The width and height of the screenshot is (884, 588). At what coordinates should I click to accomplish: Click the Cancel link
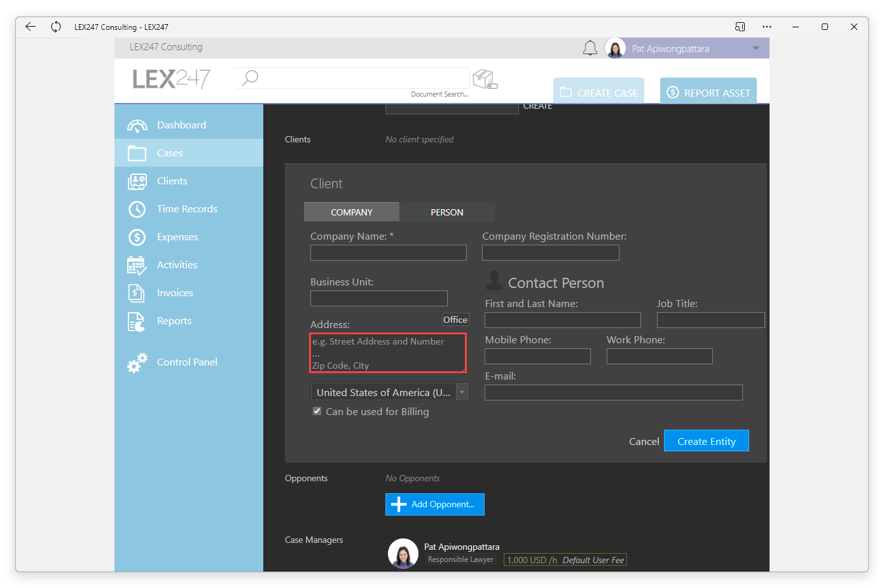tap(644, 441)
